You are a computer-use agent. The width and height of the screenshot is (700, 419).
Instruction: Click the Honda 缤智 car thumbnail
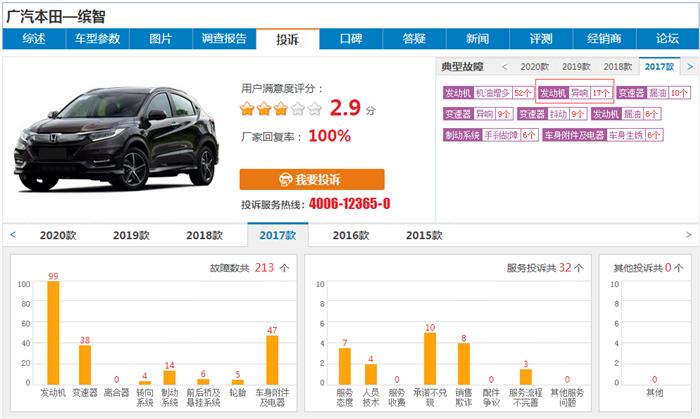point(116,138)
